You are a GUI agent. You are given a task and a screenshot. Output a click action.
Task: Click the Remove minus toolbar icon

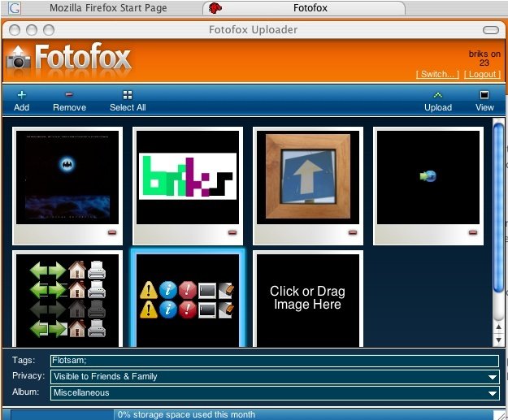point(69,94)
